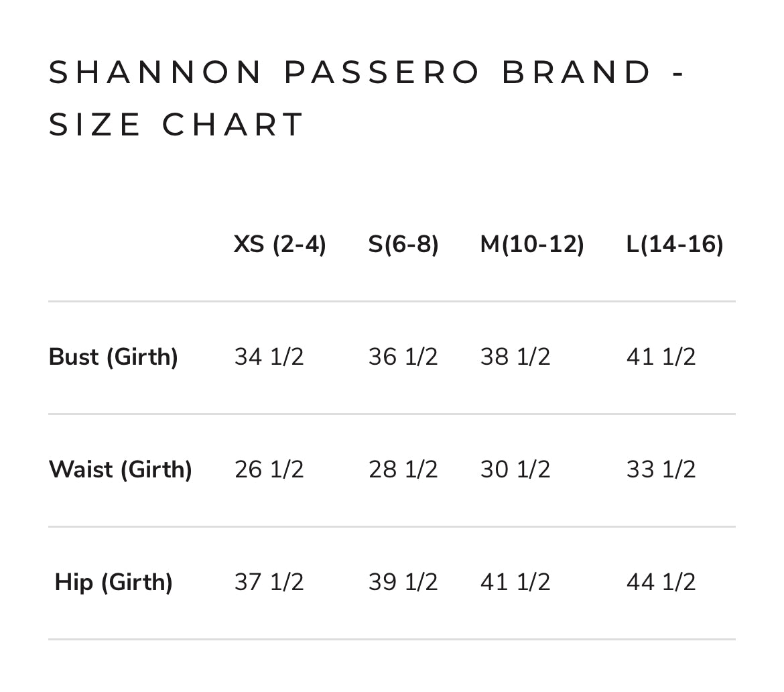Click the M bust value 38 1/2
This screenshot has height=692, width=784.
[x=515, y=357]
